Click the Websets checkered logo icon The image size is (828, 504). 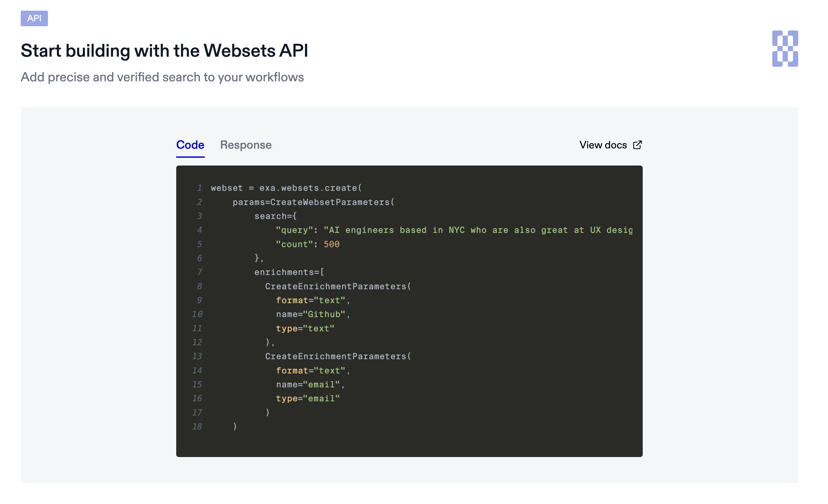pyautogui.click(x=785, y=49)
